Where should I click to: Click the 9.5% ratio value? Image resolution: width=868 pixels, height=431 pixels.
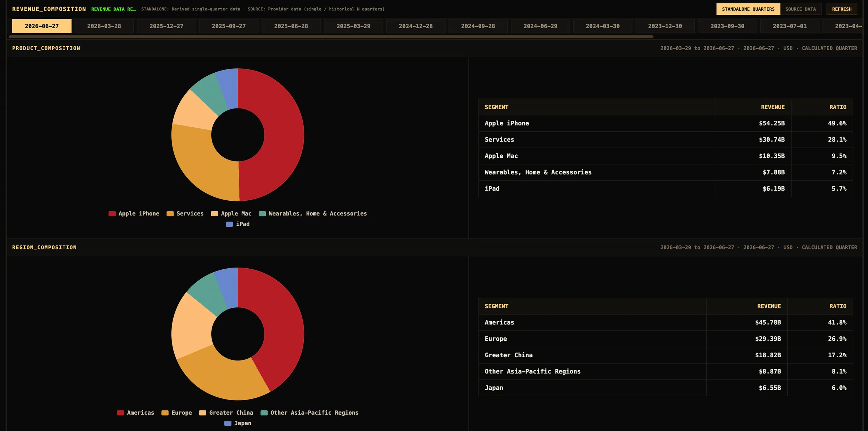coord(839,156)
